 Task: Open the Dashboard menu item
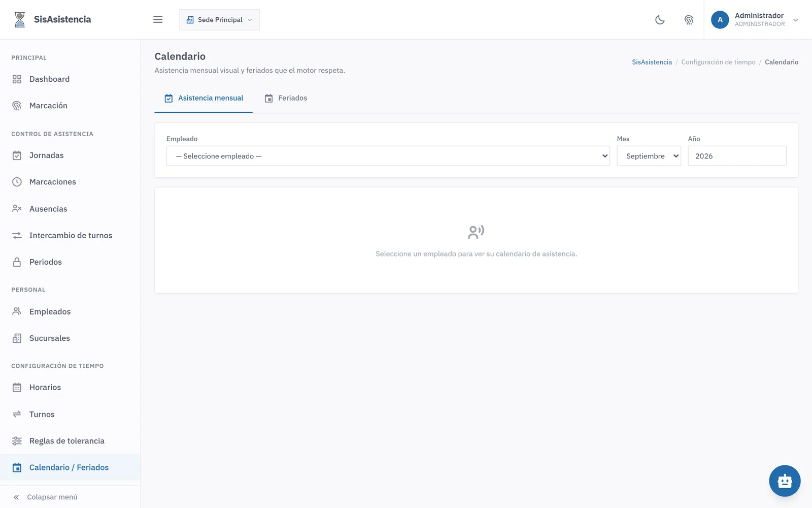[x=70, y=79]
